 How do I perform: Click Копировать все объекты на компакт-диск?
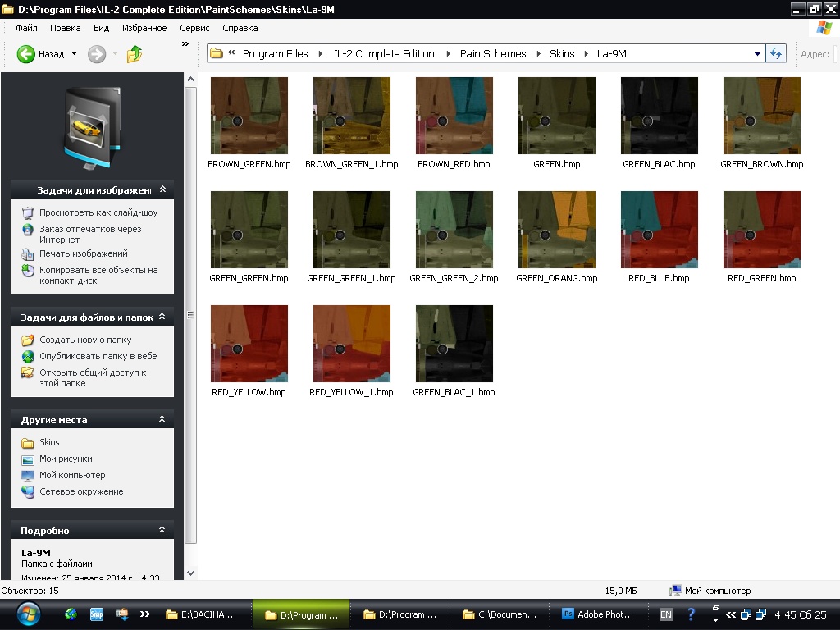[x=98, y=275]
